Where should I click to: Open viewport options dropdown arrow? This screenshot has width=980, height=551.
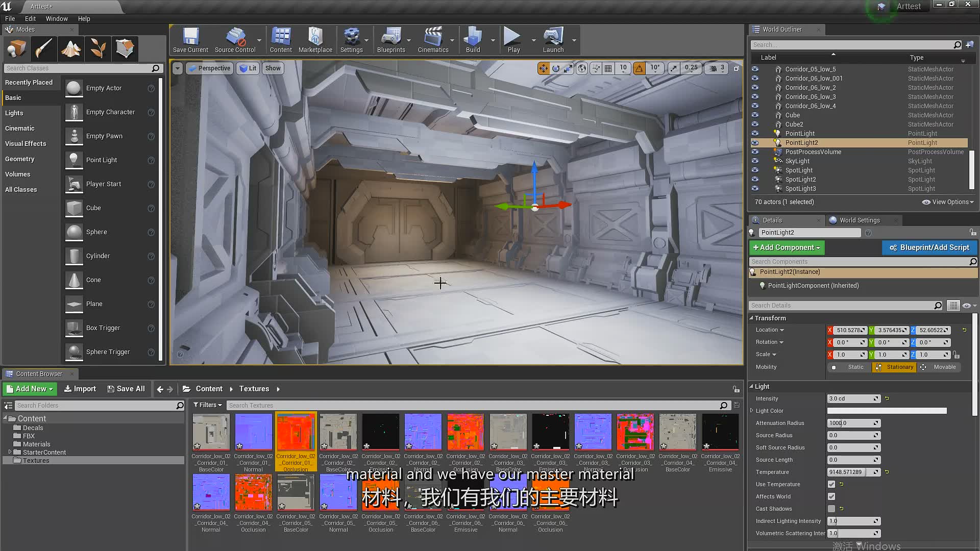(x=177, y=68)
